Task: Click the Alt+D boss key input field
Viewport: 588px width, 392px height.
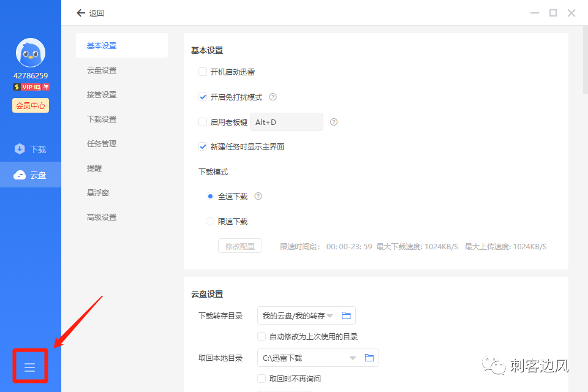Action: [286, 122]
